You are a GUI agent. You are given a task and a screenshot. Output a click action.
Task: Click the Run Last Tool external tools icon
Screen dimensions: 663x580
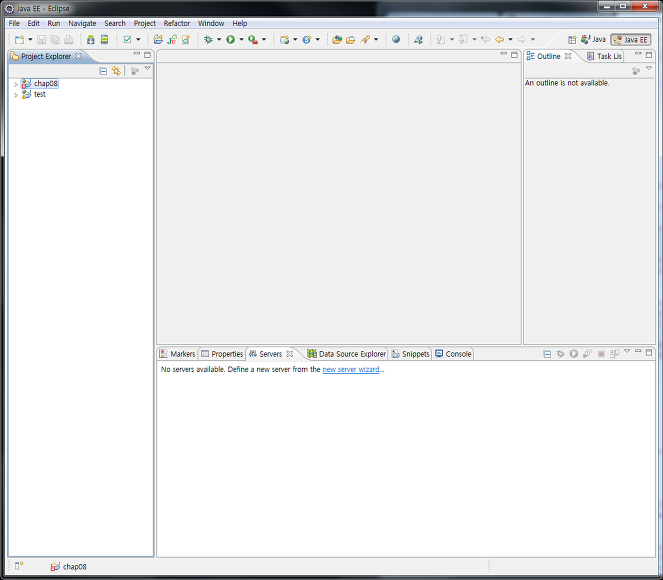point(253,40)
